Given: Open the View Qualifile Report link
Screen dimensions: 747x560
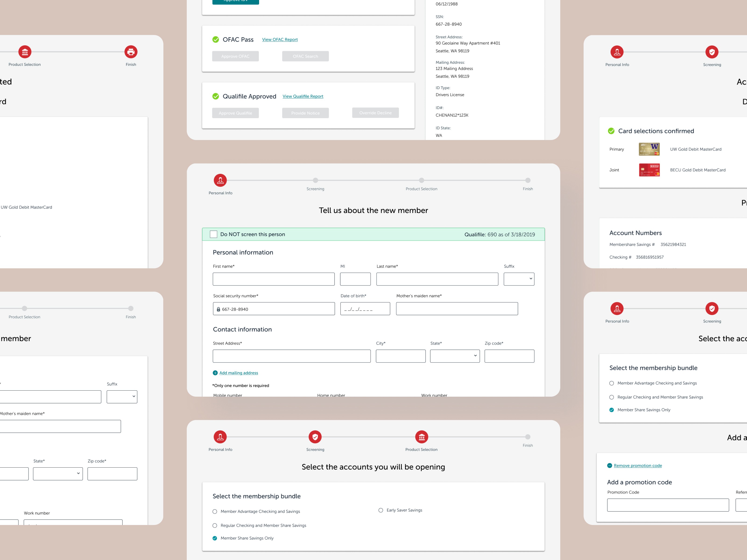Looking at the screenshot, I should 303,96.
